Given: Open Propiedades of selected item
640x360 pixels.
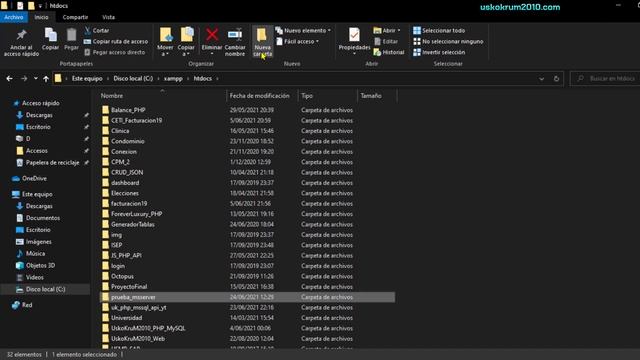Looking at the screenshot, I should [354, 41].
